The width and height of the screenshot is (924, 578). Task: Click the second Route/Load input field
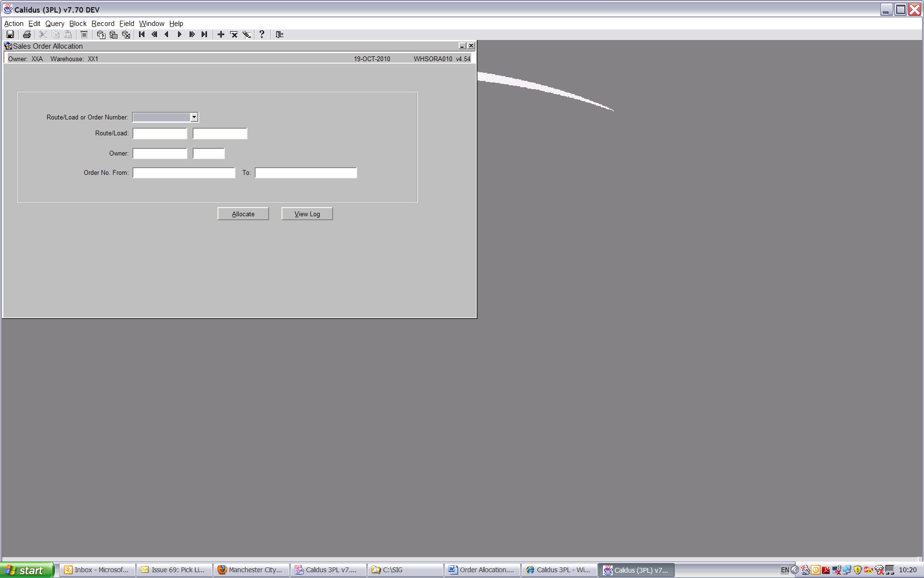coord(220,133)
